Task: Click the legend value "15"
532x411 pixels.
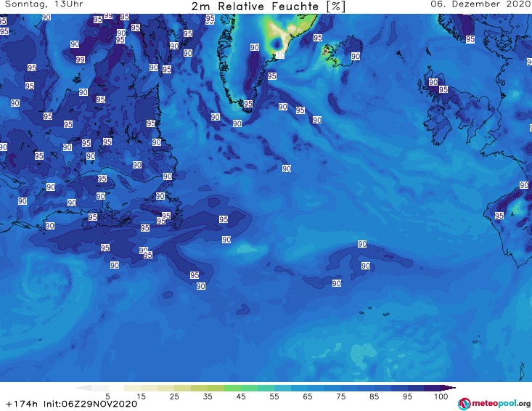Action: point(141,396)
